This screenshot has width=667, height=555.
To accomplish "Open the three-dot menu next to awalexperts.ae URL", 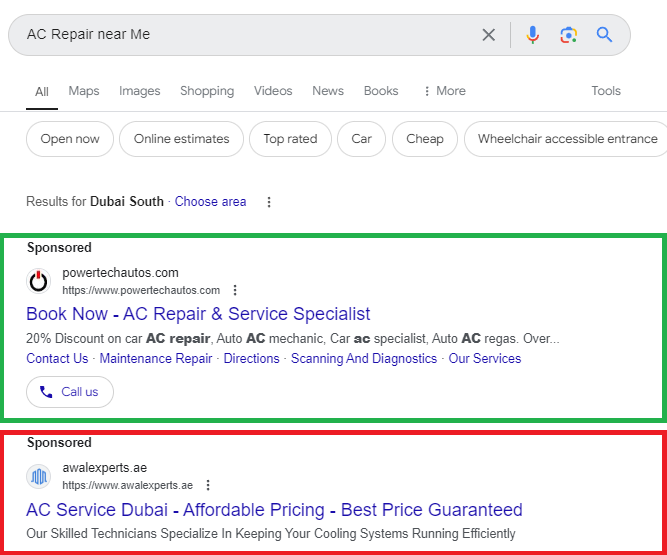I will coord(208,485).
